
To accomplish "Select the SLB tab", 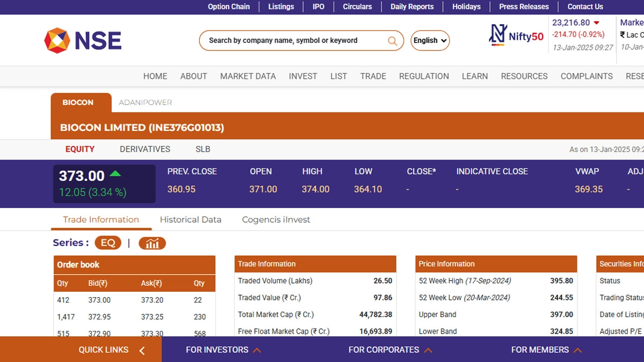I will [203, 149].
